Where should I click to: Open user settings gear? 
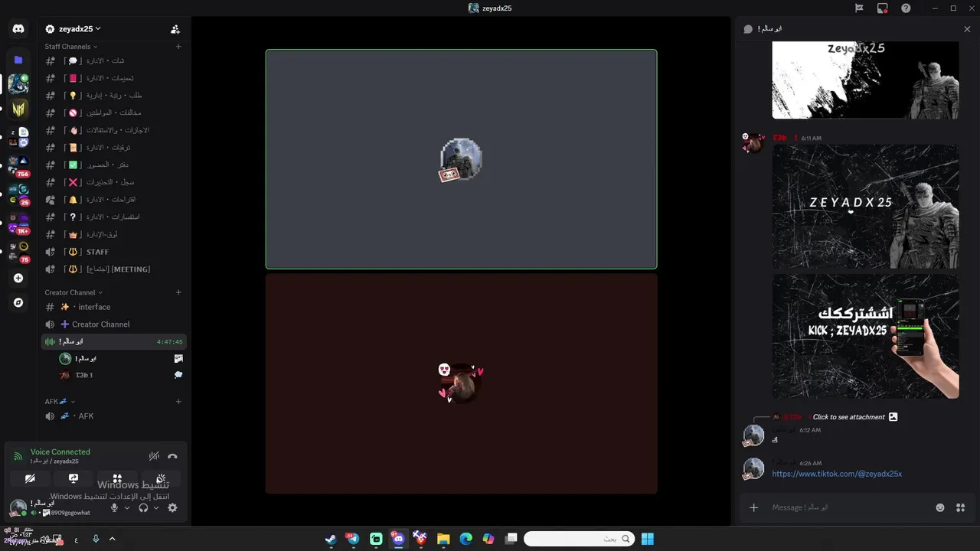[x=172, y=507]
